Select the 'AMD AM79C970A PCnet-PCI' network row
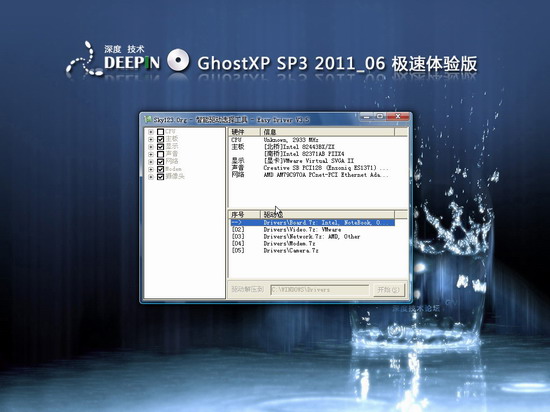This screenshot has width=550, height=412. [x=312, y=175]
